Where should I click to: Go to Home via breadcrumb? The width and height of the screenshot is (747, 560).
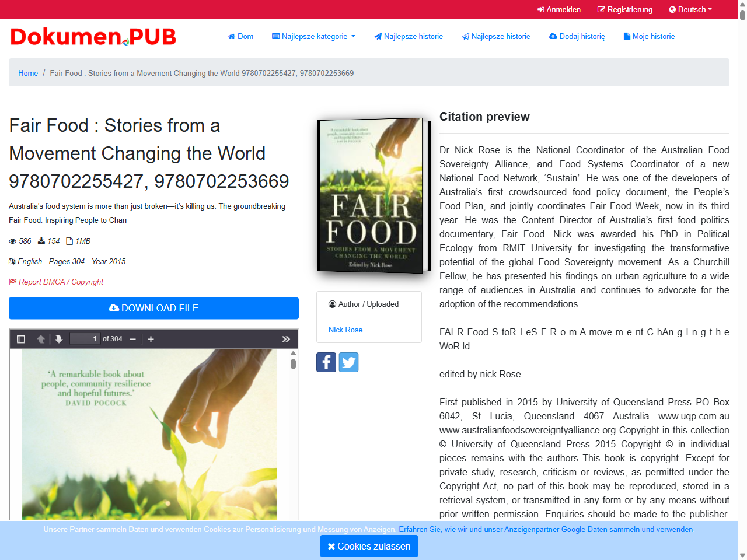[28, 73]
